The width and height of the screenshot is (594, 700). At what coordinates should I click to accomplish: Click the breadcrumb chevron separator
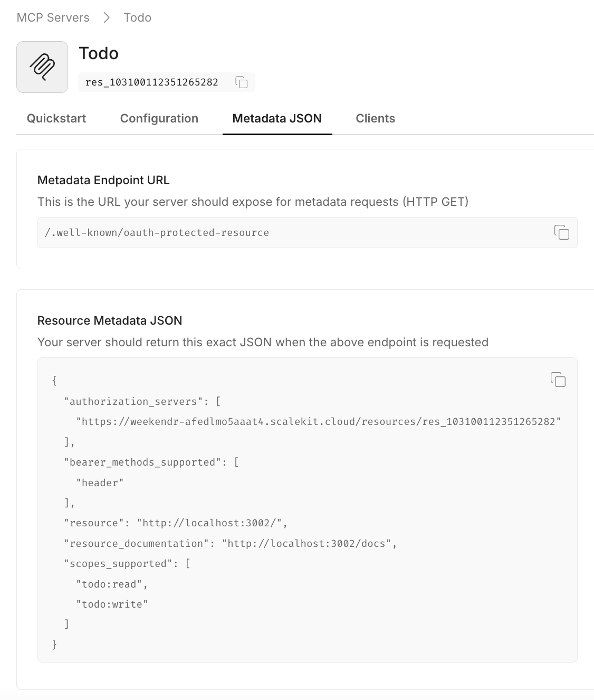(x=107, y=18)
